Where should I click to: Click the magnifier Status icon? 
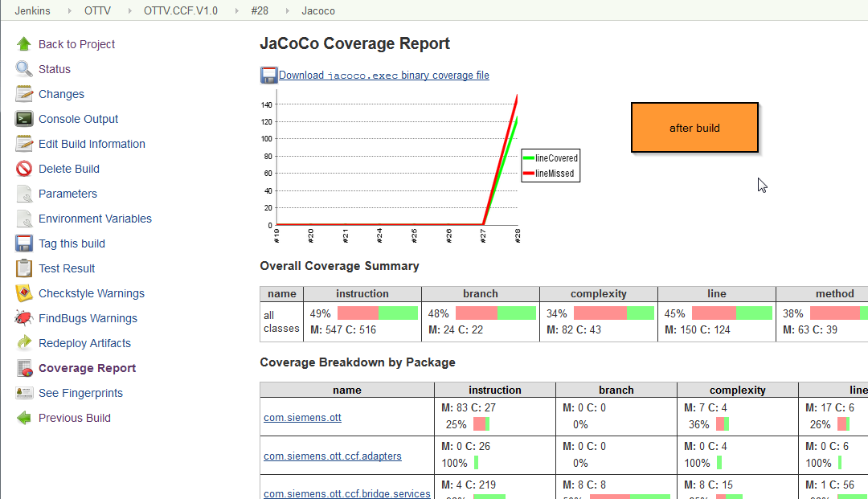coord(24,69)
